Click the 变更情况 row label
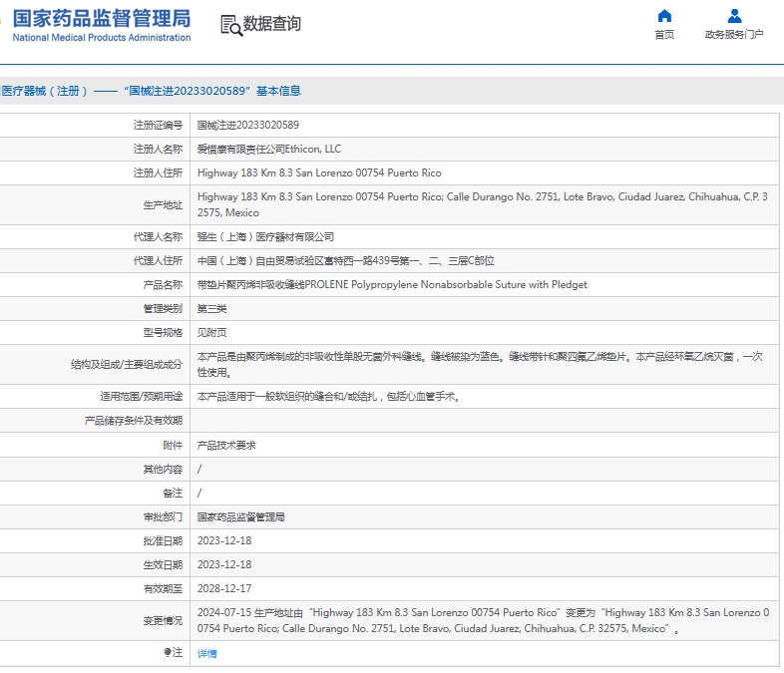 (x=163, y=620)
